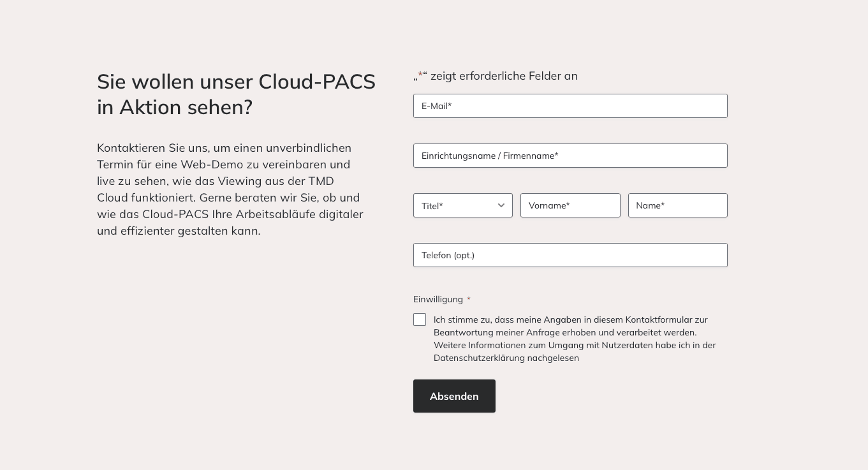Click the "in Aktion sehen?" heading line

[175, 107]
